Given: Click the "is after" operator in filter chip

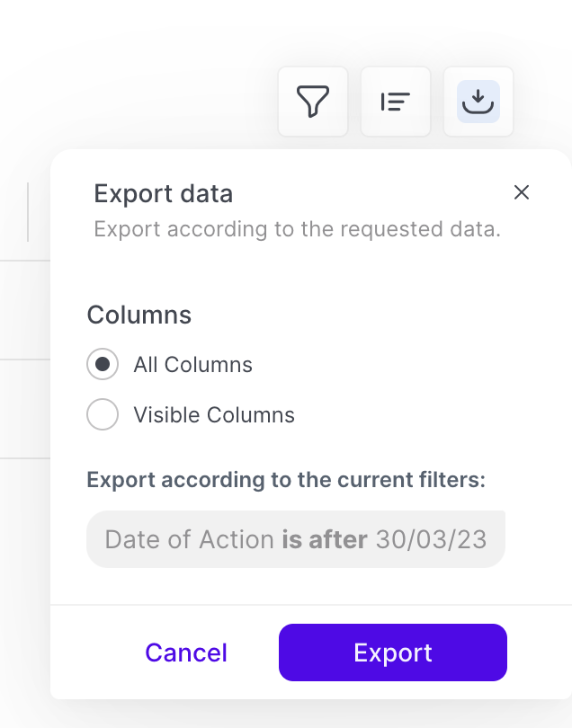Looking at the screenshot, I should point(325,539).
